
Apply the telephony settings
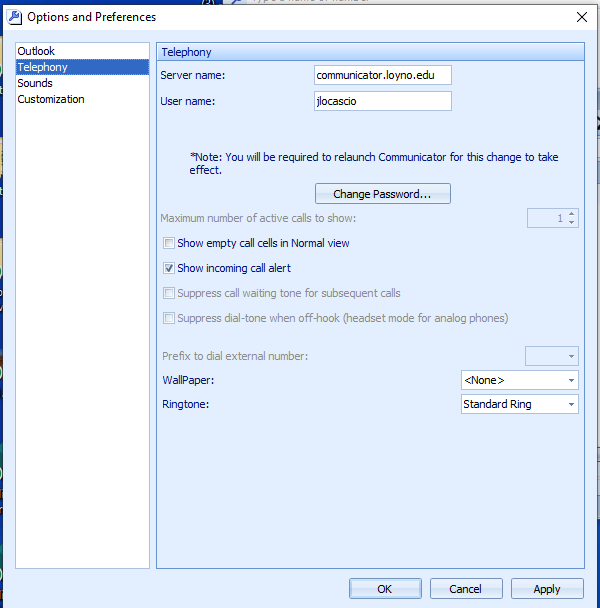(547, 589)
